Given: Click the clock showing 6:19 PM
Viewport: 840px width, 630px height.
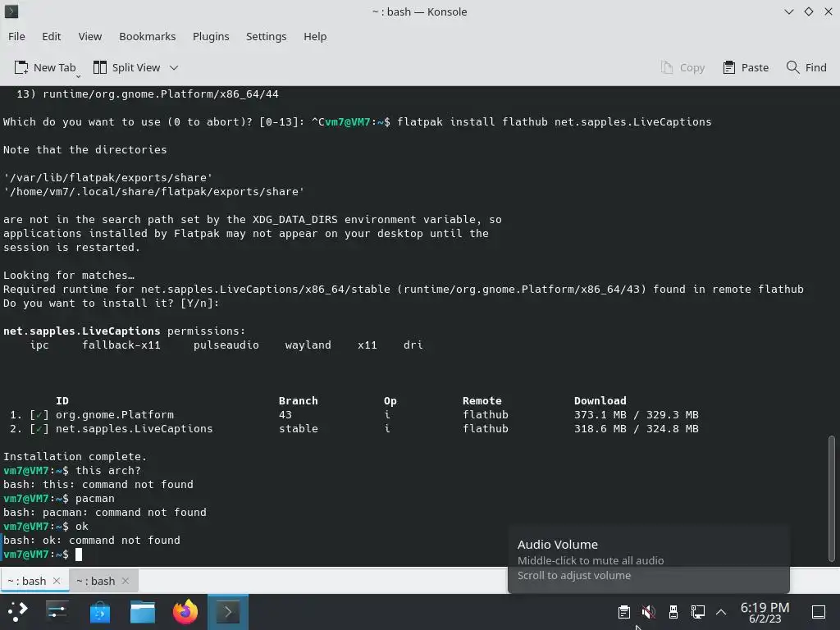Looking at the screenshot, I should pos(765,612).
